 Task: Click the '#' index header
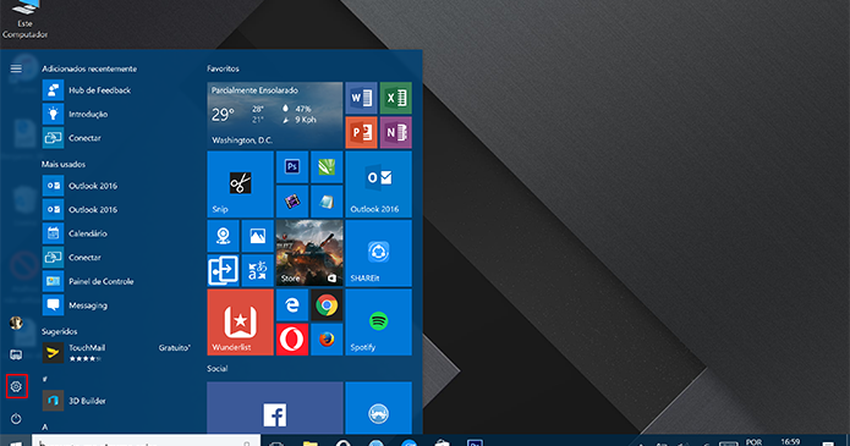click(x=45, y=379)
